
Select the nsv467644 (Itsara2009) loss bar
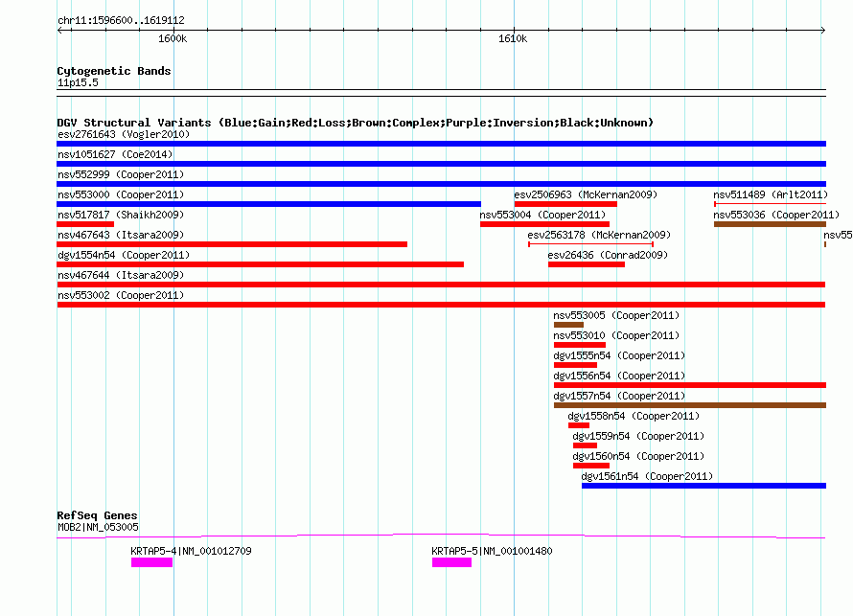click(441, 285)
